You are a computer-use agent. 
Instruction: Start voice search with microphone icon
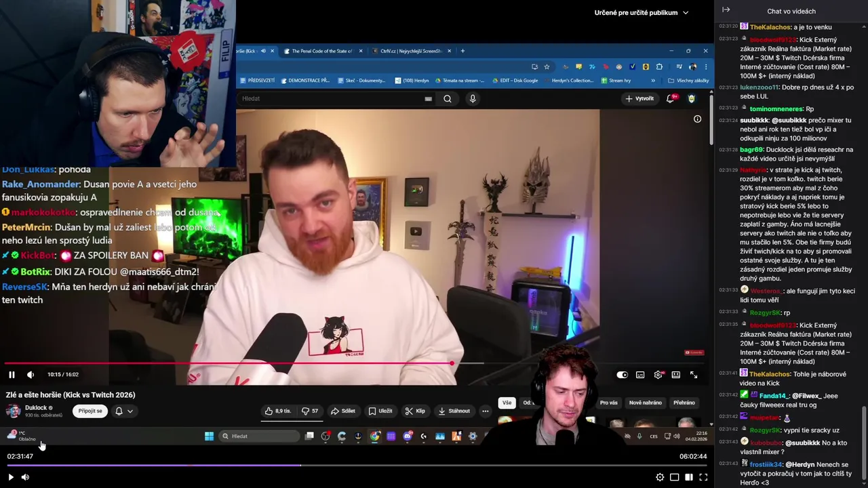[x=473, y=98]
